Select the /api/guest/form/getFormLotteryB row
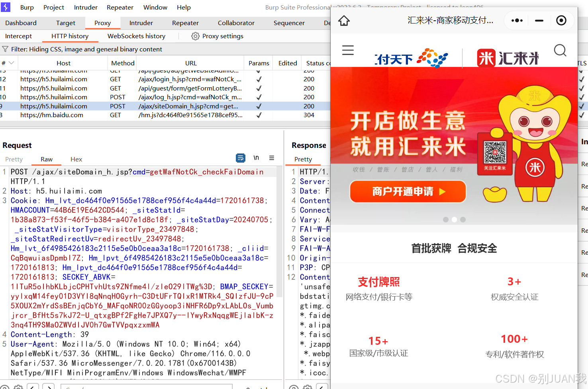The width and height of the screenshot is (588, 389). (x=165, y=88)
